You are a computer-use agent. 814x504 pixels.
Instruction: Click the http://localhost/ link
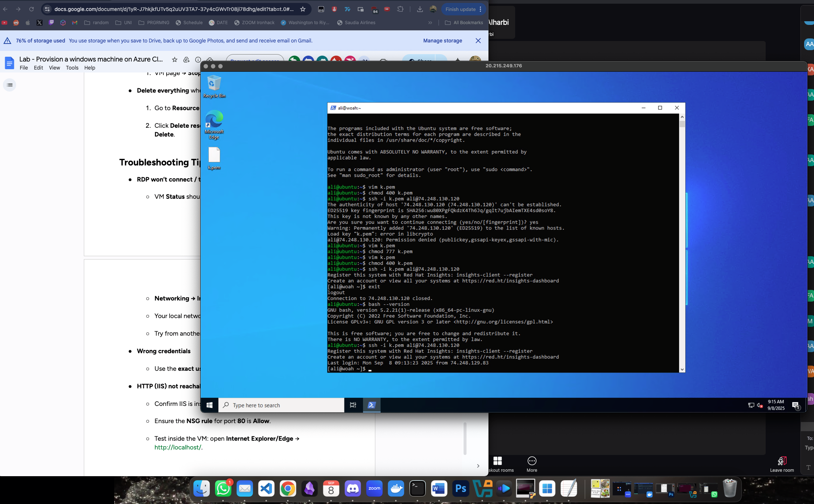click(178, 447)
